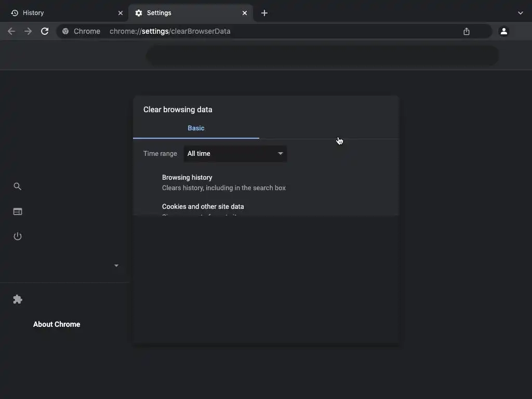This screenshot has width=532, height=399.
Task: Go back to the previous page
Action: (x=11, y=31)
